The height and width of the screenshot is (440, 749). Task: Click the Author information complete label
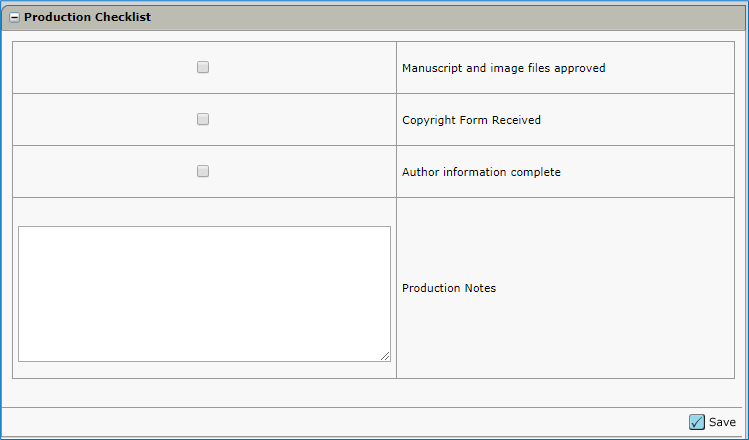tap(481, 172)
